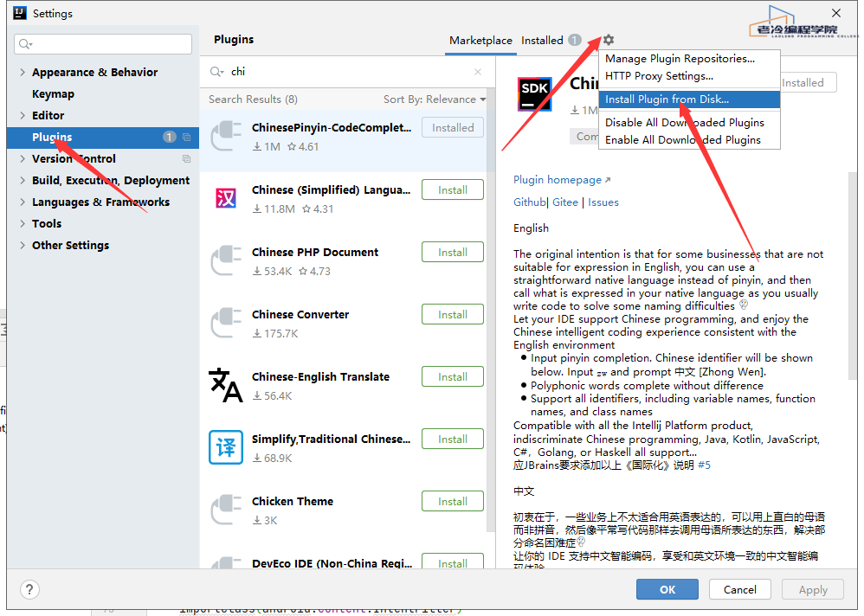This screenshot has width=864, height=616.
Task: Click the count badge on Plugins row
Action: [169, 137]
